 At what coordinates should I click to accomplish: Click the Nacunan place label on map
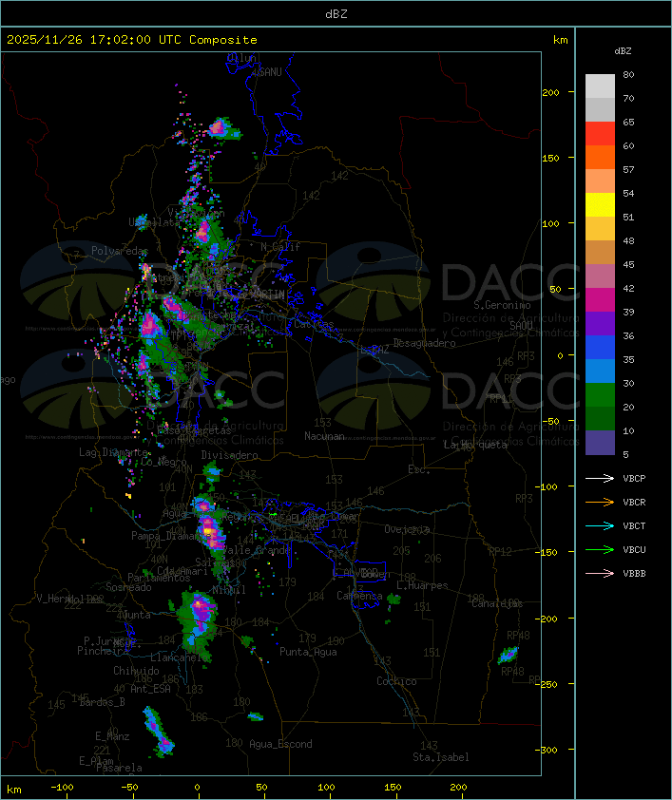tap(324, 436)
